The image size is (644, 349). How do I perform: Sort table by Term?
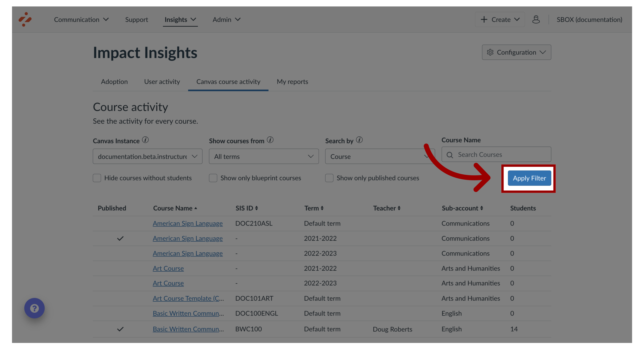coord(322,208)
